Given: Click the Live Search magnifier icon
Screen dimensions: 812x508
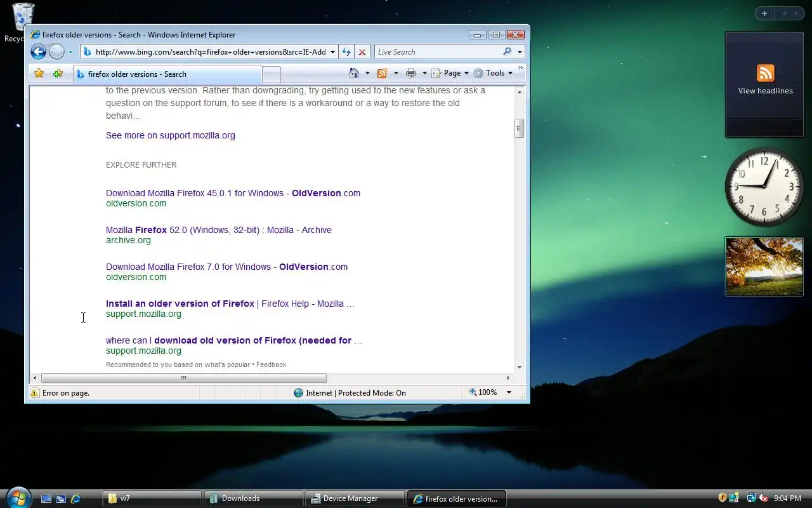Looking at the screenshot, I should [507, 52].
